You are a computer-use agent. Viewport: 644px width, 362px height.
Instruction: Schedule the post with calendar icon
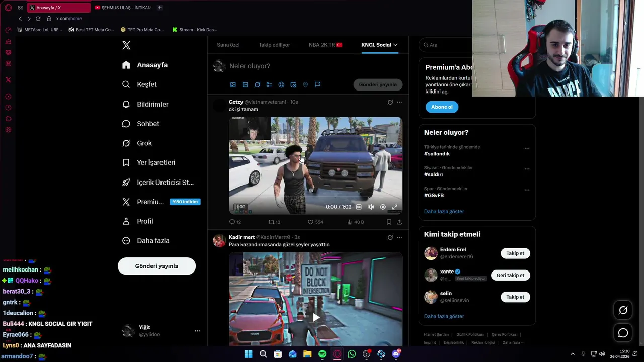tap(293, 85)
